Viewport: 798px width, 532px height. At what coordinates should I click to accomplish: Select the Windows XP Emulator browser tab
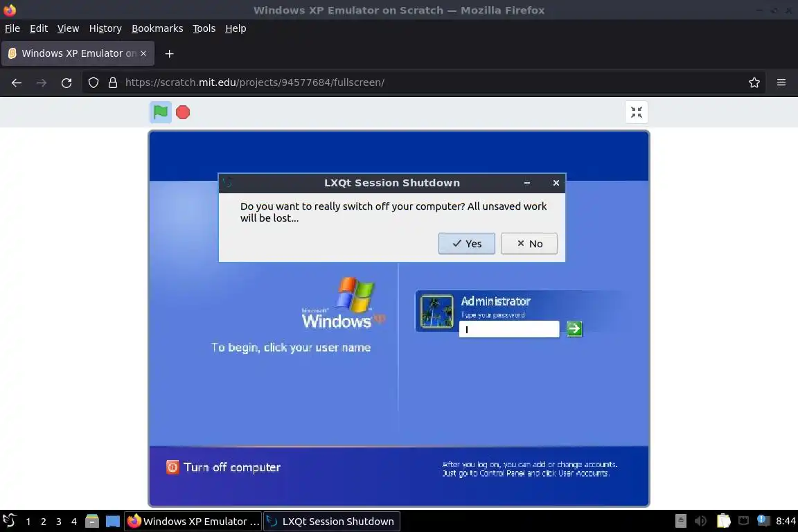(x=78, y=53)
